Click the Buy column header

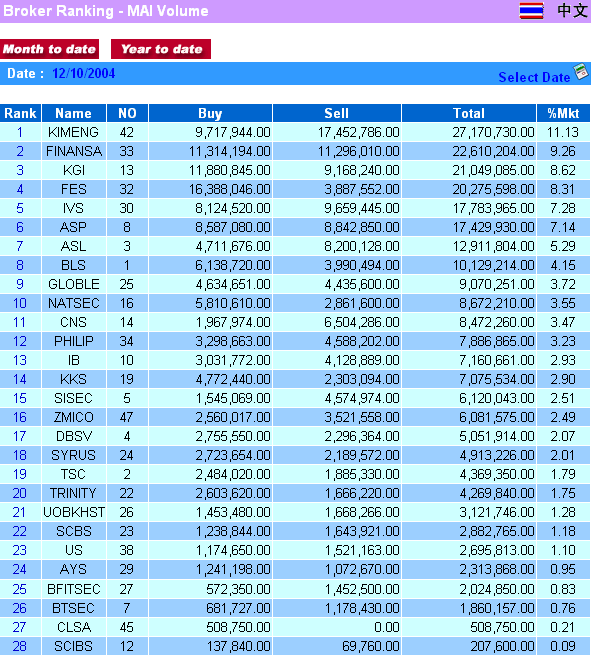pos(210,113)
